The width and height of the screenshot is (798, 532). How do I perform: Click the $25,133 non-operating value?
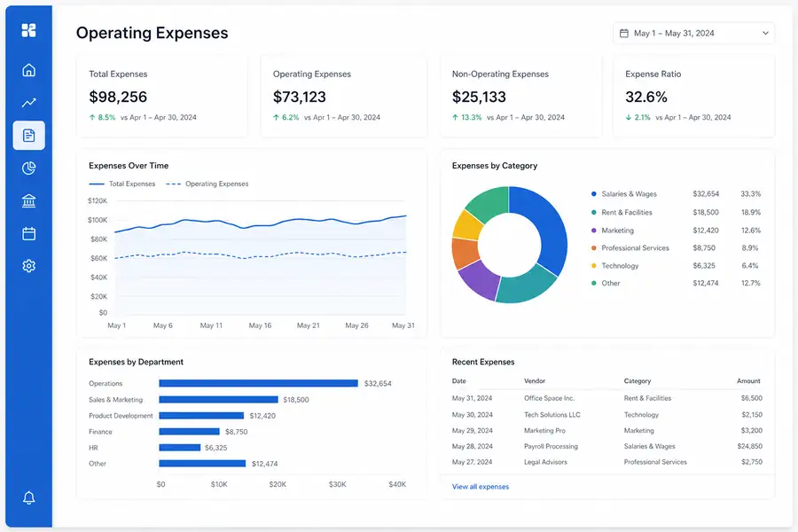click(479, 97)
